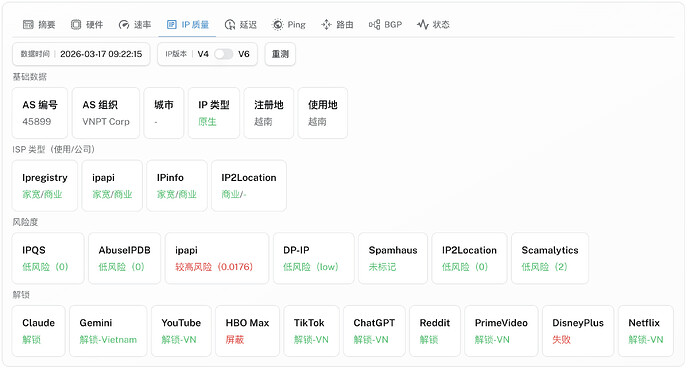Screen dimensions: 690x371
Task: Click the 数据时间 timestamp field
Action: (81, 54)
